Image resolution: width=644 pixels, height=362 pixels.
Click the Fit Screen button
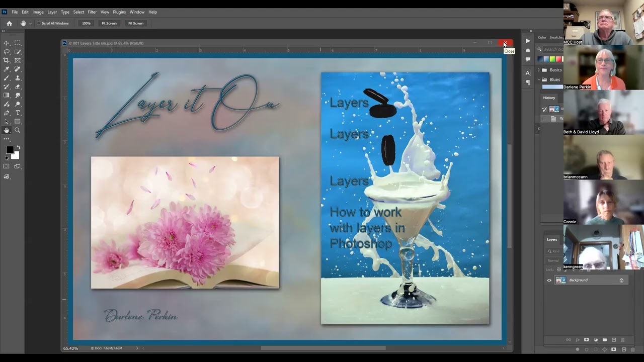tap(109, 23)
